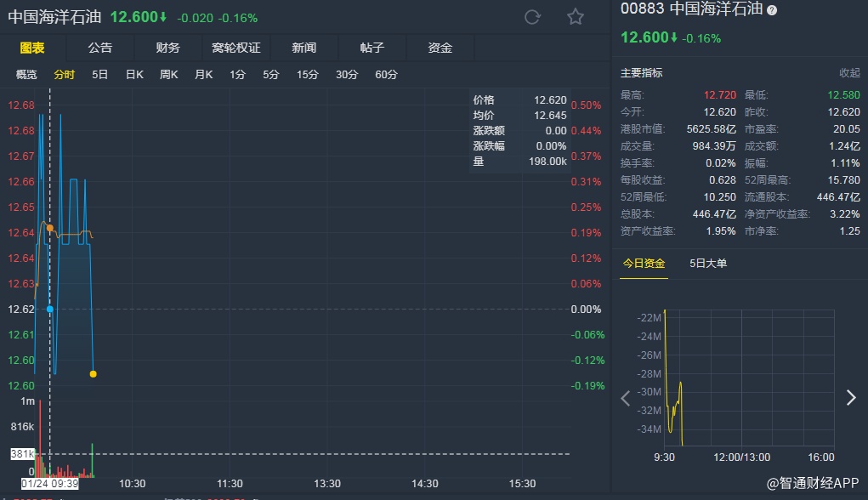
Task: Go to next chart with right arrow
Action: click(x=851, y=397)
